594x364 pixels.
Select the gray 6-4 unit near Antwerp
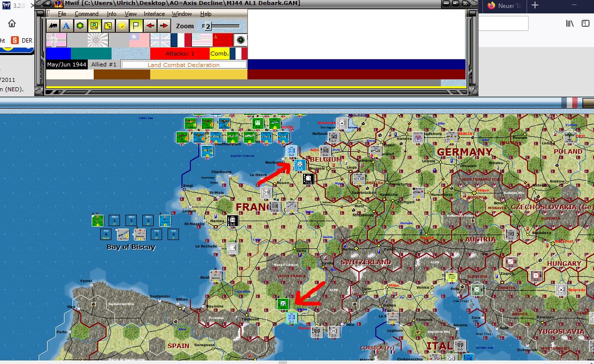[325, 152]
